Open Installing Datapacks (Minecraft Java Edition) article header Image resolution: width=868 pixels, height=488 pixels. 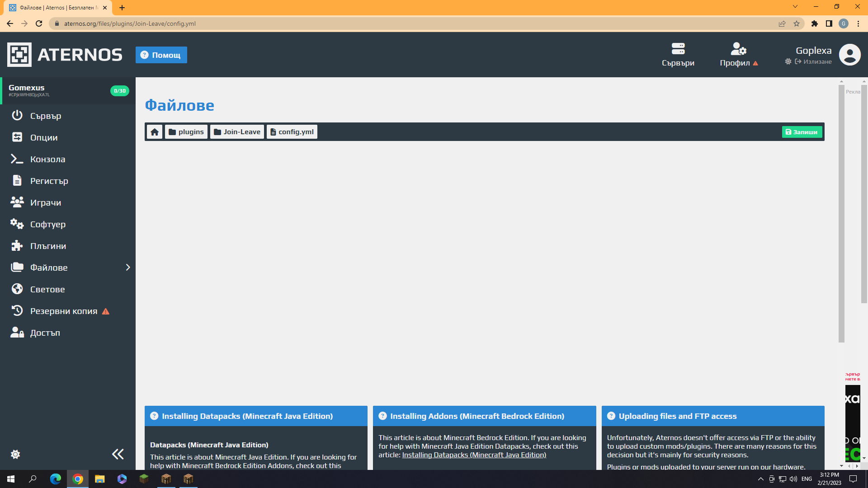256,416
